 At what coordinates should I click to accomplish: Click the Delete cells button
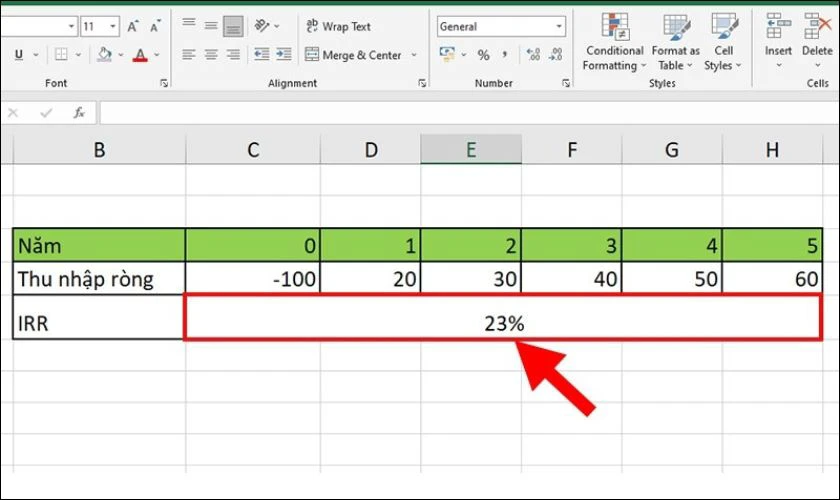point(817,42)
